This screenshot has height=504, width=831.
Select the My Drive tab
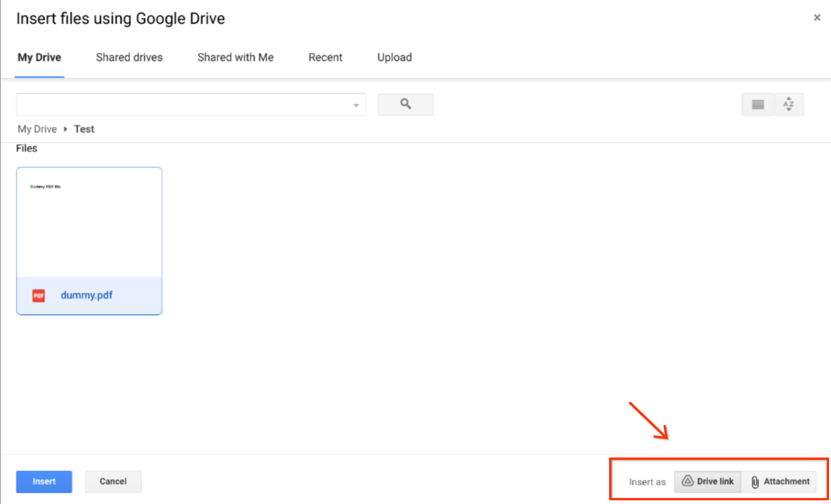click(39, 58)
